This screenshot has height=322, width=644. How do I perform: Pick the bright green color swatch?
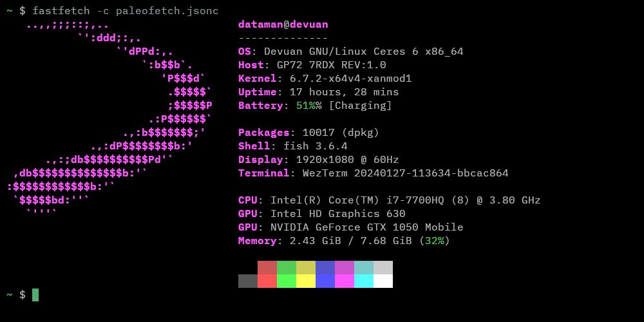click(x=287, y=281)
